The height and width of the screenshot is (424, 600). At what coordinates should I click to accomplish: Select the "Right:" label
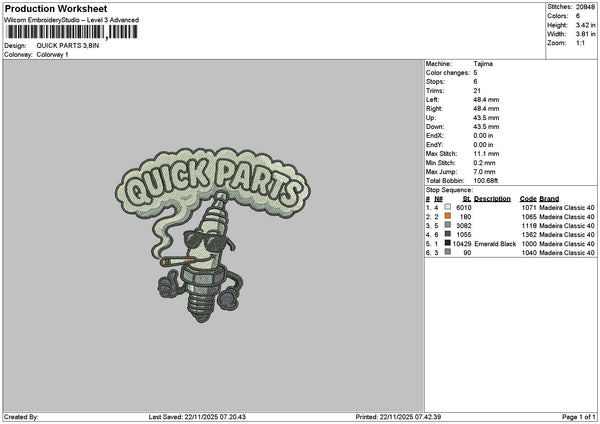[x=434, y=109]
